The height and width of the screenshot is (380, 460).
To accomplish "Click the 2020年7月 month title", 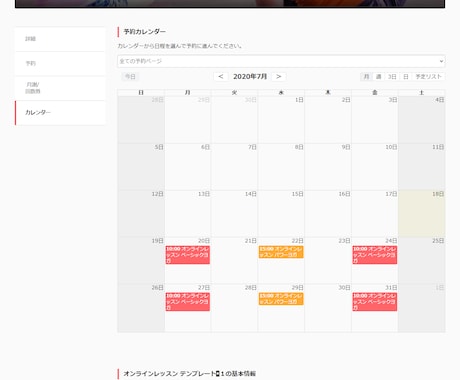I will click(250, 77).
